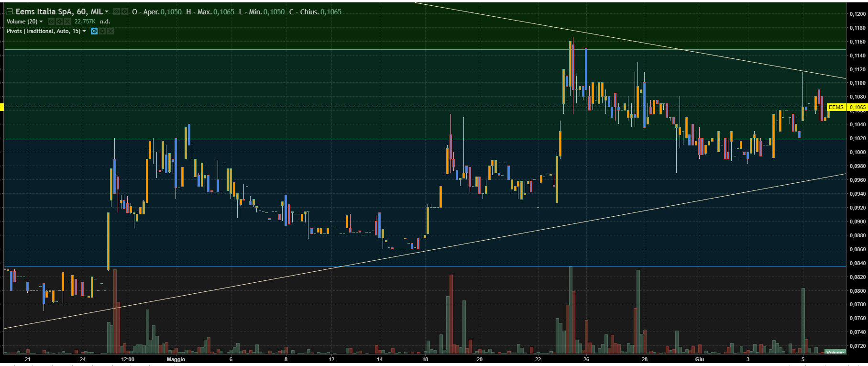Open the Eems Italia SpA symbol dropdown
868x366 pixels.
107,11
